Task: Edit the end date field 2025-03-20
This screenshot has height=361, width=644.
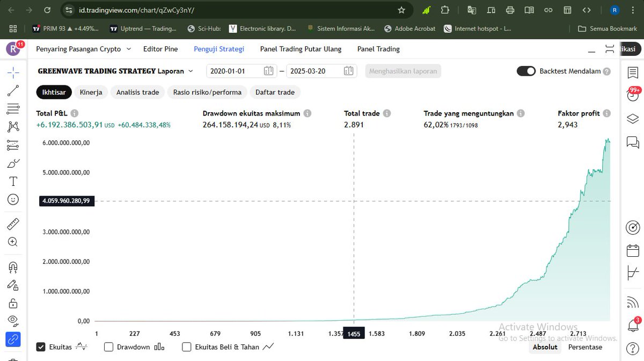Action: point(321,71)
